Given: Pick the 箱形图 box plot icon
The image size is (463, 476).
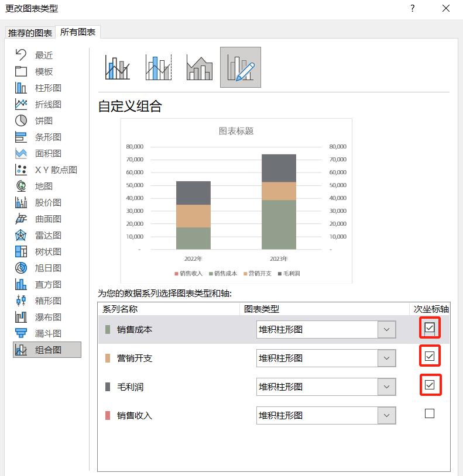Looking at the screenshot, I should 21,301.
